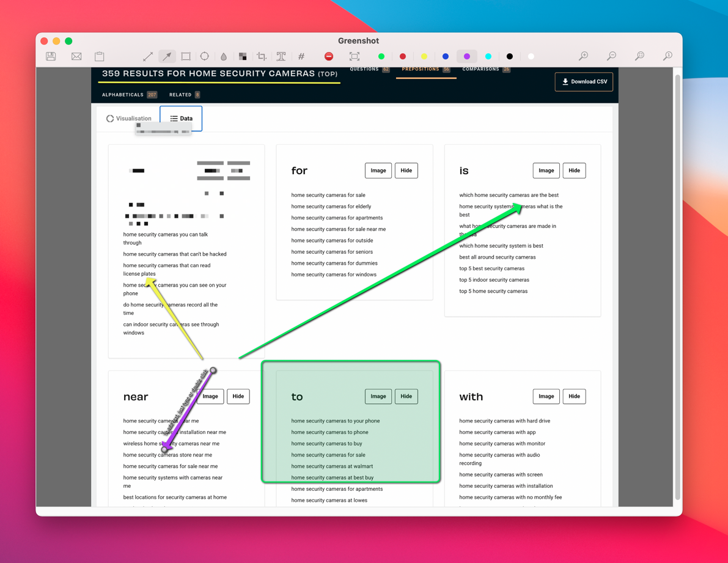Click Hide button in the 'near' card
This screenshot has height=563, width=728.
238,396
